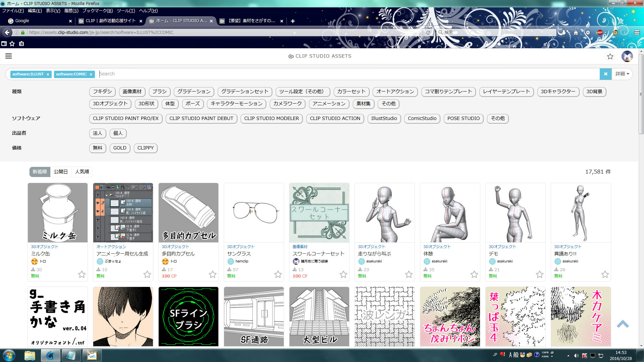Screen dimensions: 644x362
Task: Remove the software:ILLUST filter tag
Action: point(48,74)
